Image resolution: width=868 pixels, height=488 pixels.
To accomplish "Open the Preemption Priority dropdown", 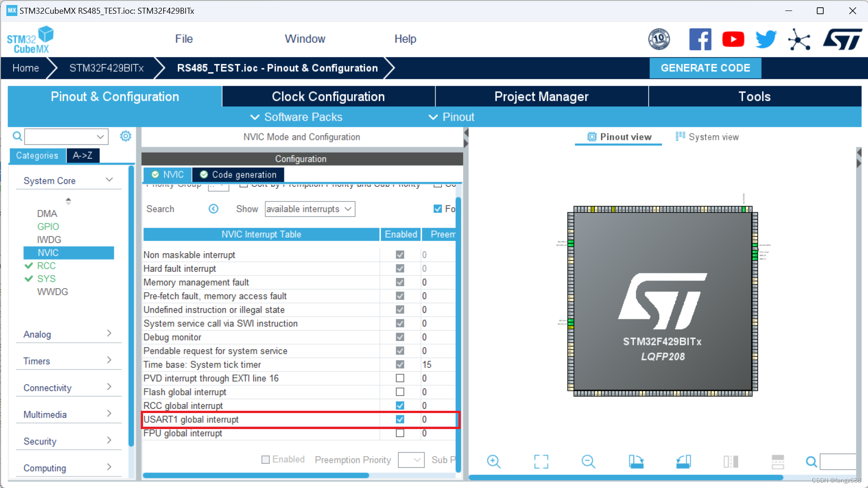I will click(x=411, y=460).
